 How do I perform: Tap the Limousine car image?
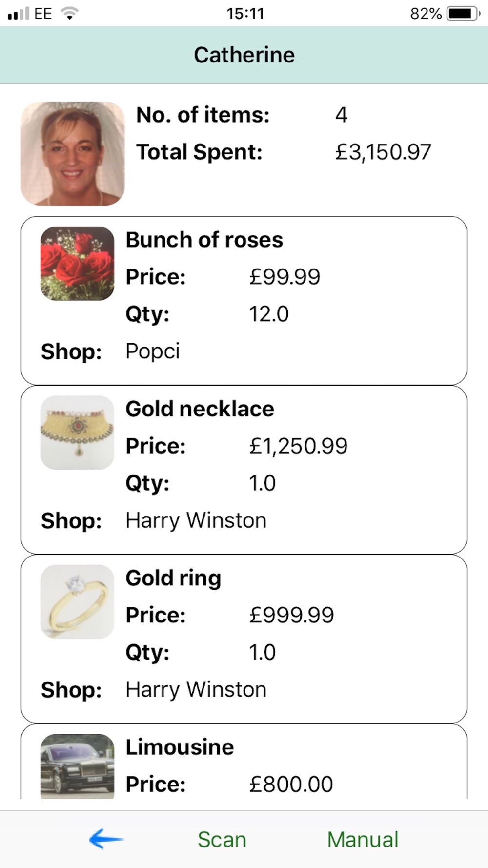[x=77, y=765]
